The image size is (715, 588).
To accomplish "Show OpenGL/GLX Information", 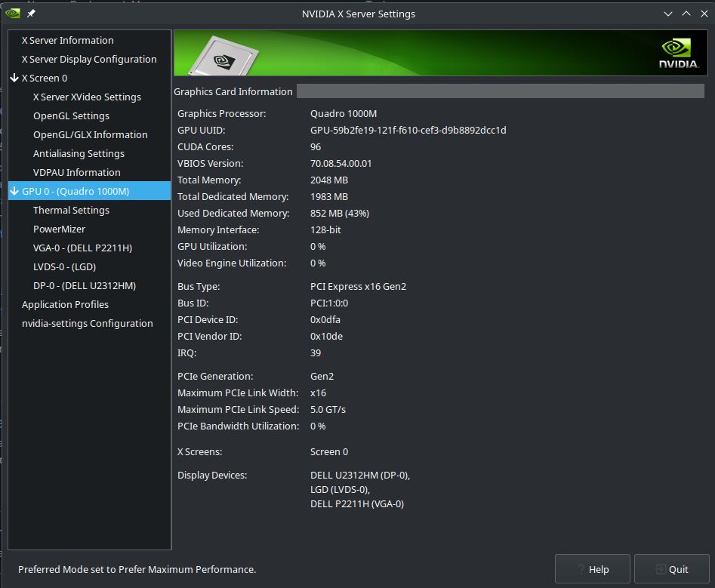I will [91, 135].
